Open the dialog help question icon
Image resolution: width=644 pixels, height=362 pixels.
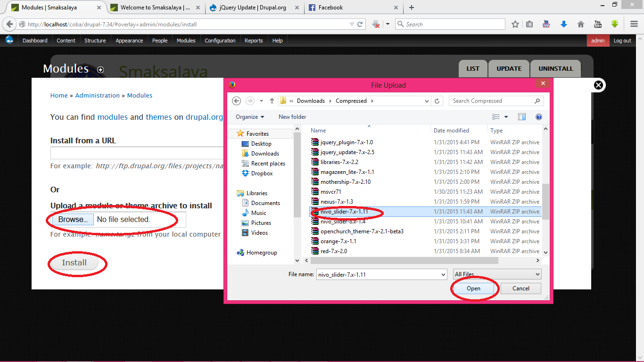[x=539, y=117]
